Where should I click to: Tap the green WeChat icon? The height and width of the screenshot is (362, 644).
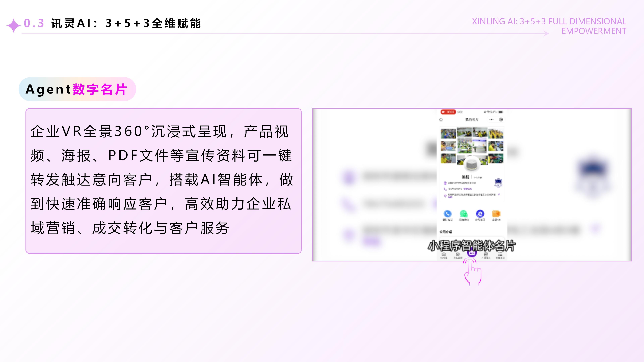[464, 214]
